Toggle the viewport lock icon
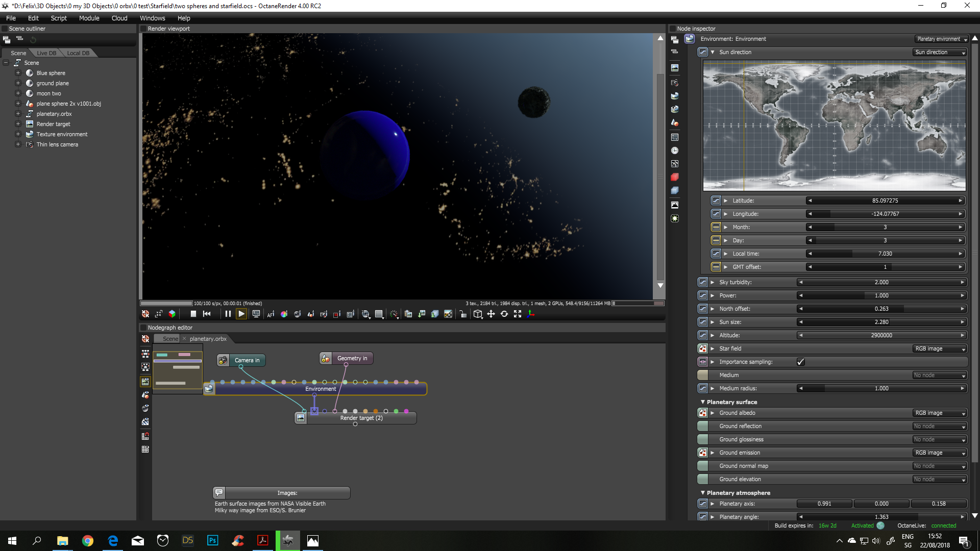 pos(462,314)
